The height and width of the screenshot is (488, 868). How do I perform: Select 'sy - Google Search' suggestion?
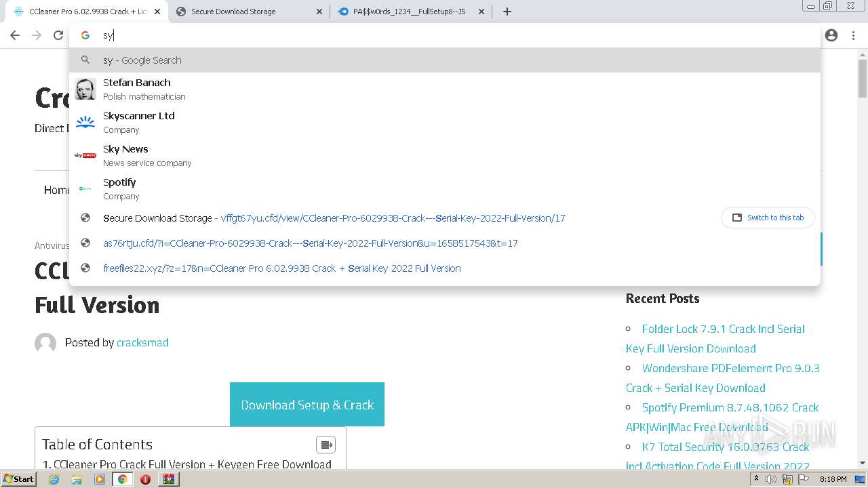coord(445,60)
